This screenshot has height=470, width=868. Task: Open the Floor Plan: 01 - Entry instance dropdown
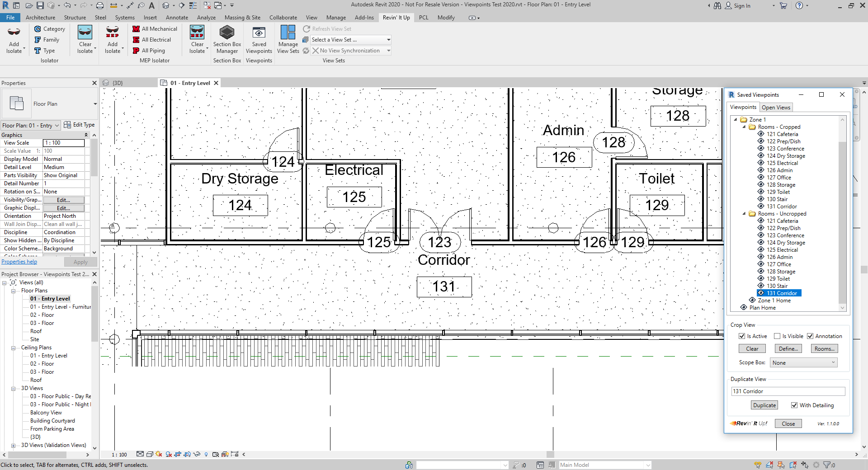click(x=31, y=125)
